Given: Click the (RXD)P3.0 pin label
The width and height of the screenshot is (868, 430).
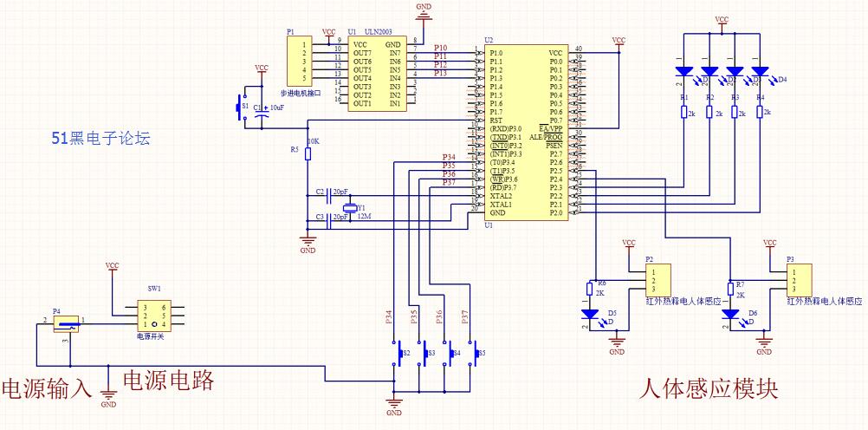Looking at the screenshot, I should (x=505, y=128).
